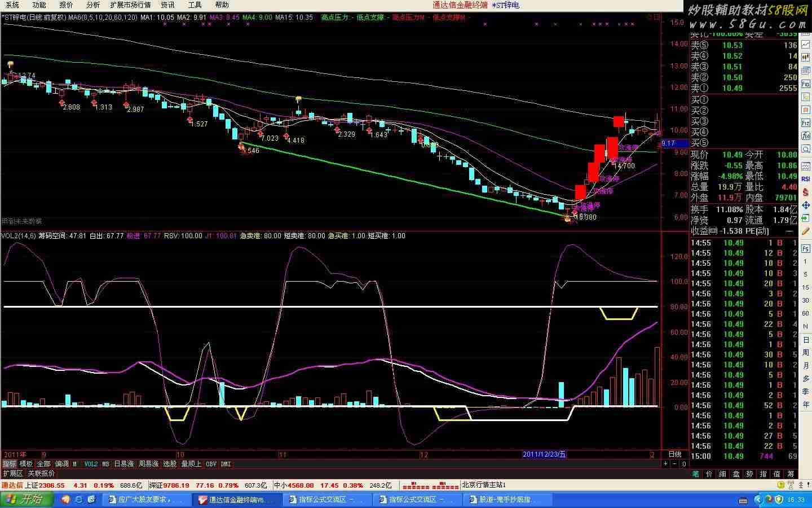This screenshot has width=812, height=508.
Task: Select the 季 quarterly period
Action: pos(806,391)
